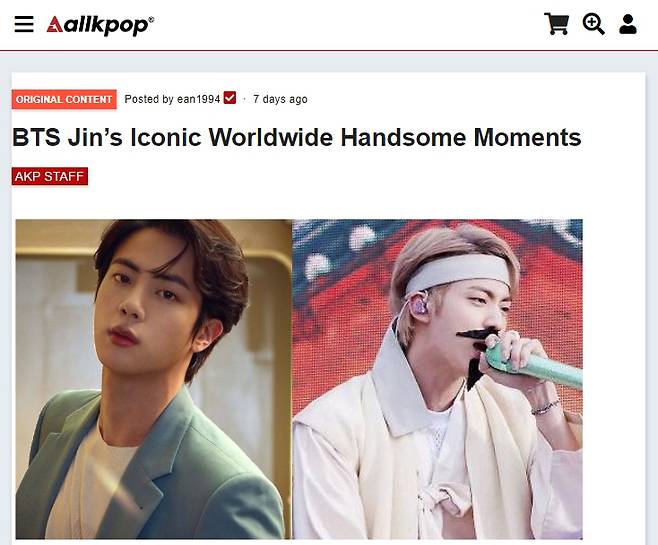Open the search magnifier icon
The image size is (658, 545).
tap(593, 24)
